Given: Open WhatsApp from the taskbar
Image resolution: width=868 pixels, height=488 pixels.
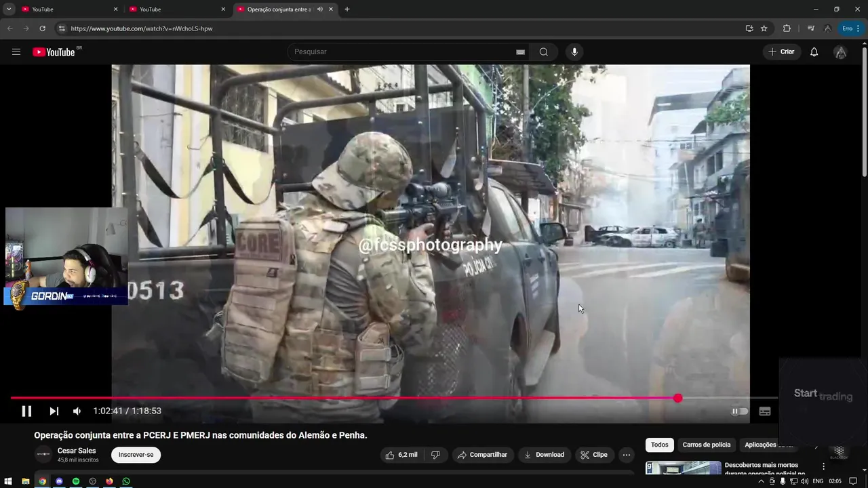Looking at the screenshot, I should tap(126, 481).
